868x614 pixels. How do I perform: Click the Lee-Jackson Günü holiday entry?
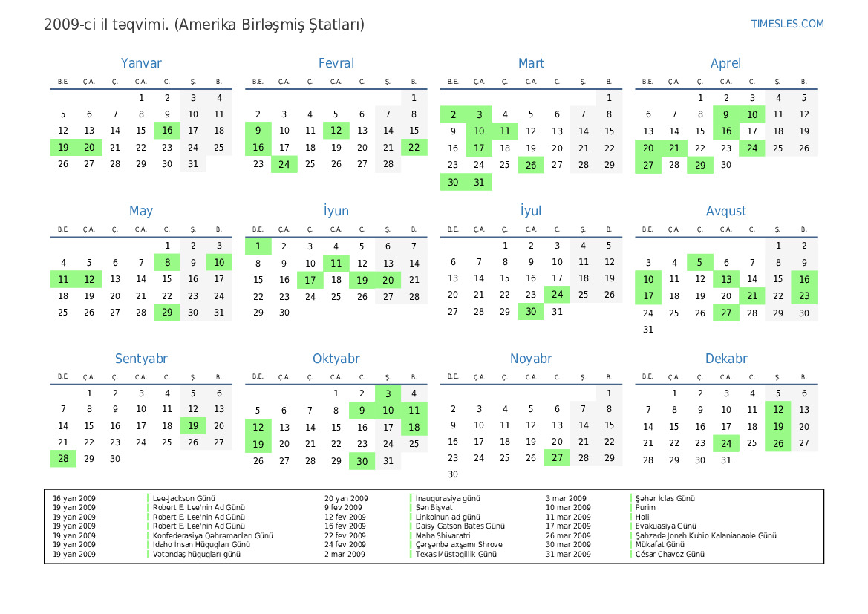tap(183, 499)
